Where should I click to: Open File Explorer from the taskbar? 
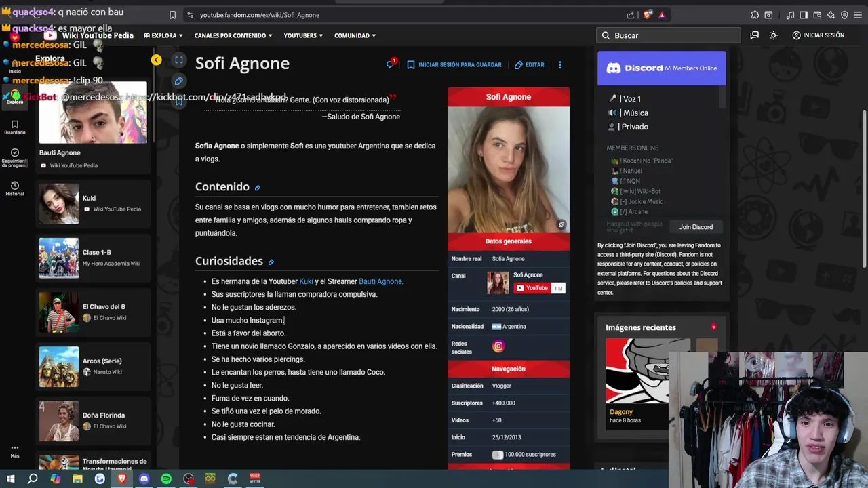click(77, 479)
